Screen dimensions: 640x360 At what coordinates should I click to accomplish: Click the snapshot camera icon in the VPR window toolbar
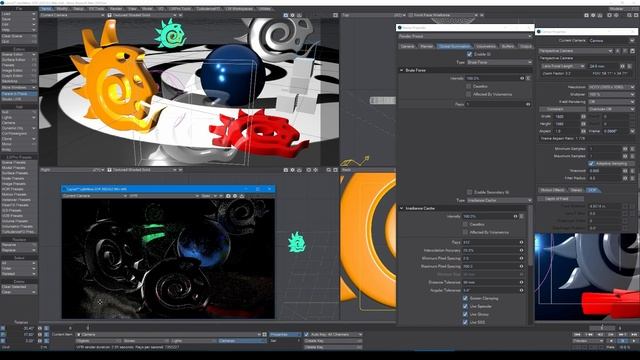pyautogui.click(x=228, y=196)
